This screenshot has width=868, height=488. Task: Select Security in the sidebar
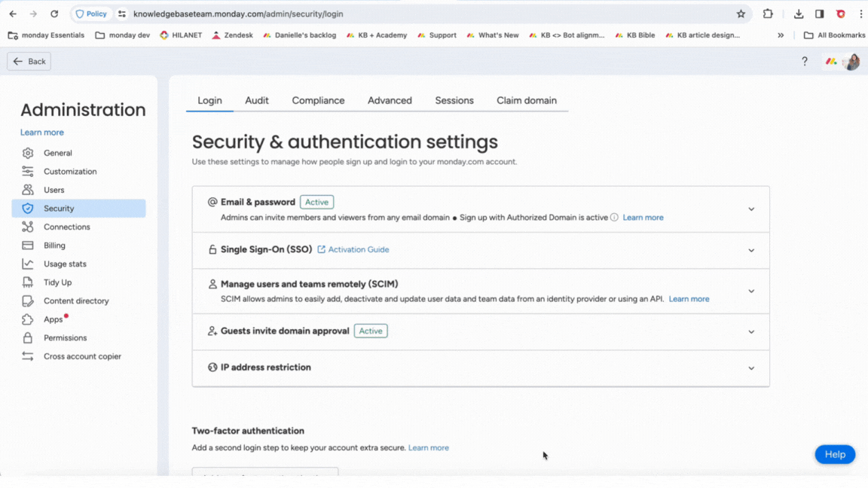click(78, 209)
